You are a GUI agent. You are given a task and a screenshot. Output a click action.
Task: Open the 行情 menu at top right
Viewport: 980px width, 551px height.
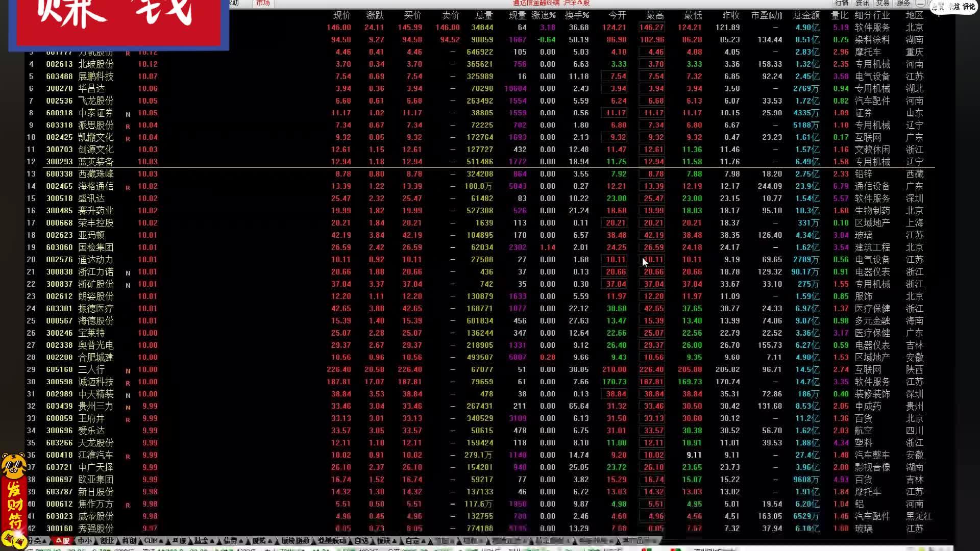(842, 3)
